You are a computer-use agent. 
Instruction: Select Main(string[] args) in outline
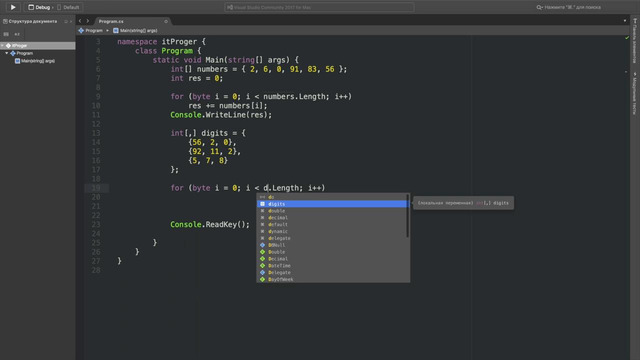[38, 61]
